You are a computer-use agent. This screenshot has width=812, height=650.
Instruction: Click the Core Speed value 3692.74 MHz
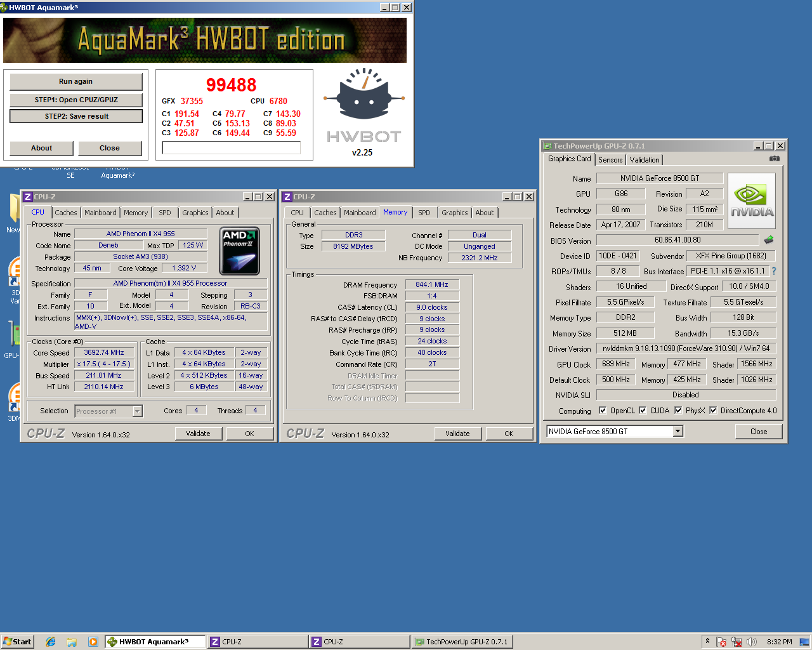pyautogui.click(x=104, y=352)
